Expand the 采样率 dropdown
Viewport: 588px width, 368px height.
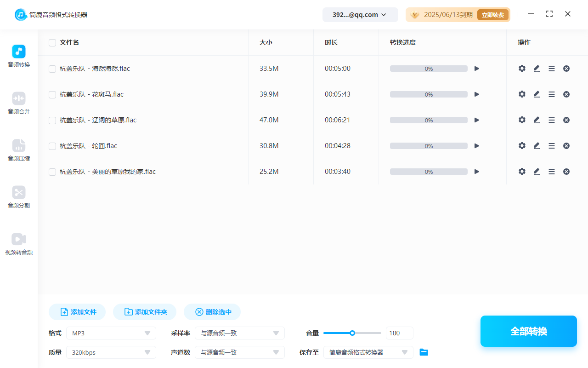click(x=239, y=333)
